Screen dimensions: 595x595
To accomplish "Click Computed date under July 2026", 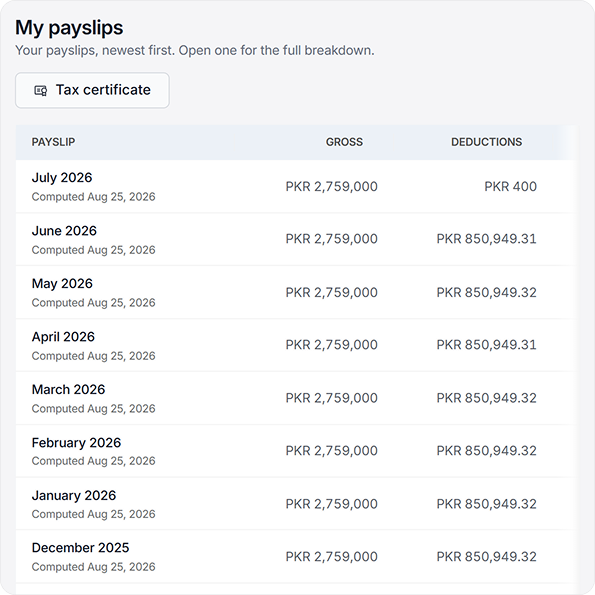I will pos(93,197).
